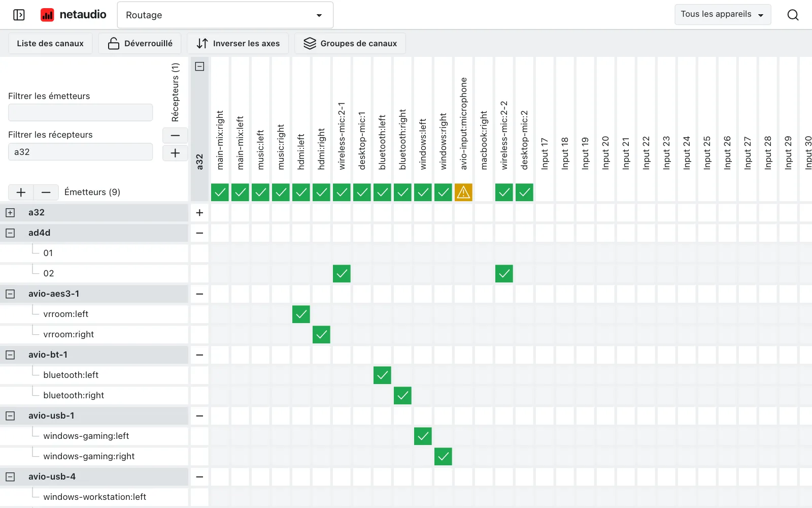
Task: Toggle the 02 to wireless-mic:2-1 routing
Action: coord(342,274)
